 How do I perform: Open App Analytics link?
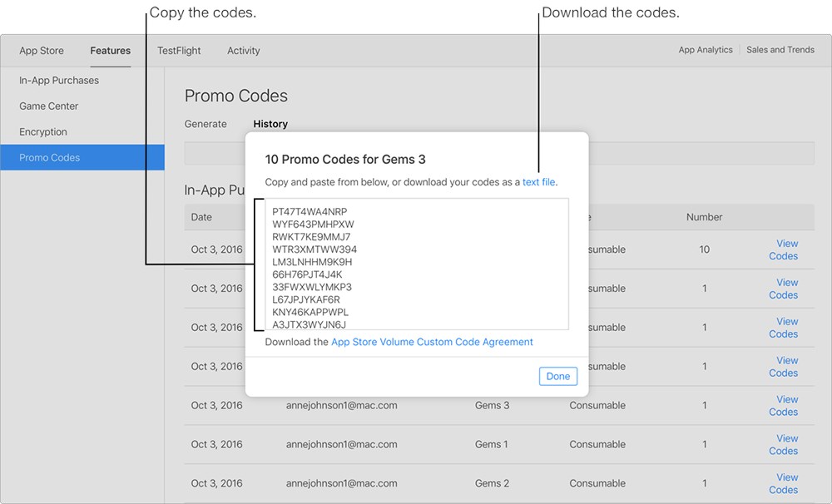click(706, 50)
